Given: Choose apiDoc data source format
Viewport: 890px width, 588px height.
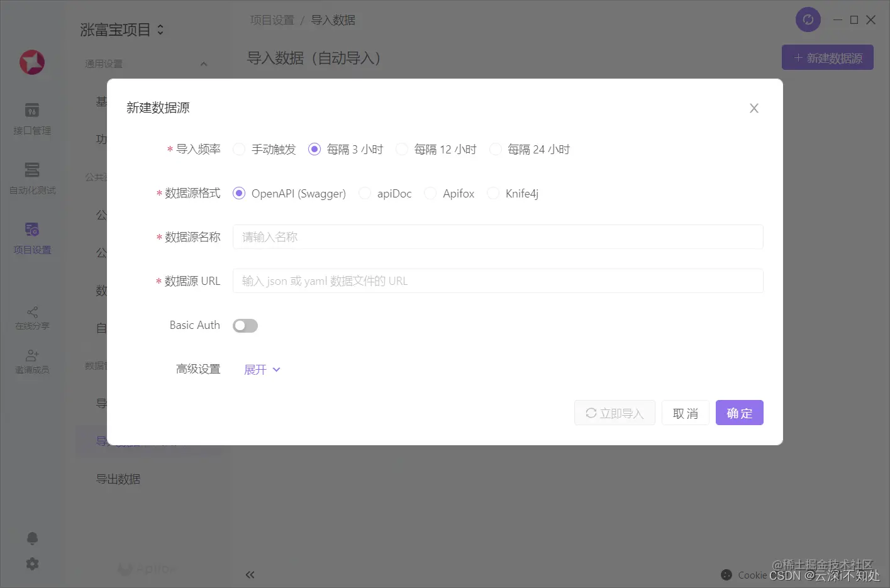Looking at the screenshot, I should [365, 193].
